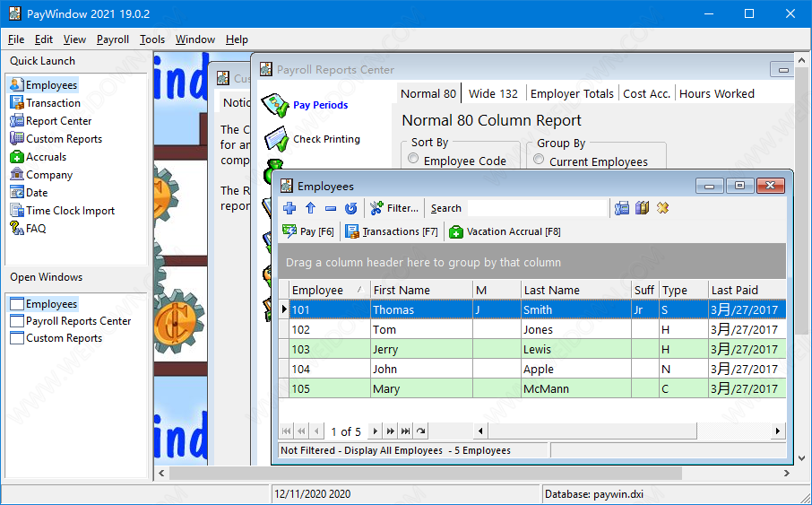Image resolution: width=812 pixels, height=505 pixels.
Task: Click Check Printing icon in Payroll Reports Center
Action: point(276,139)
